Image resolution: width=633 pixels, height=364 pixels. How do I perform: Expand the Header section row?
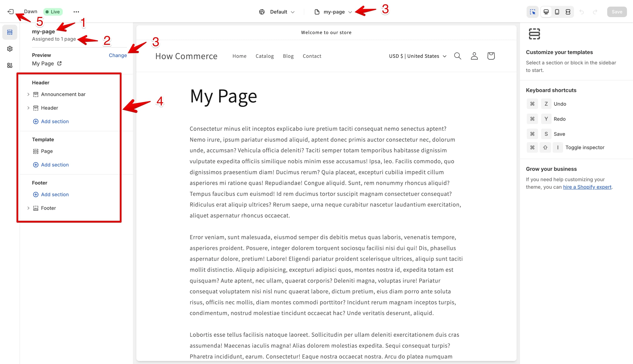pos(28,108)
